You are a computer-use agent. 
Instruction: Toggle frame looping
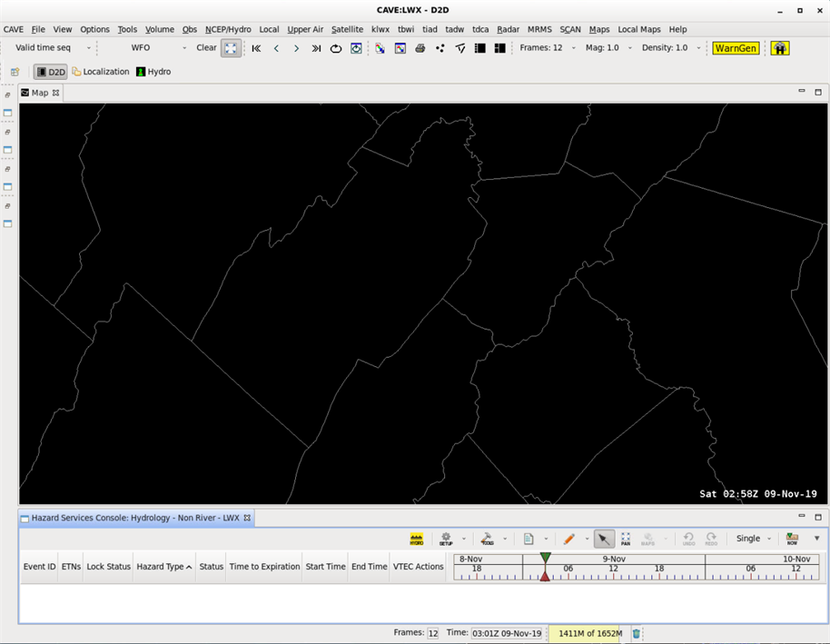click(336, 48)
